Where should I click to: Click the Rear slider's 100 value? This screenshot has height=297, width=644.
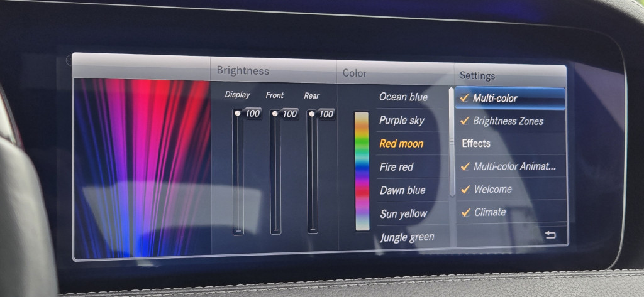[326, 114]
